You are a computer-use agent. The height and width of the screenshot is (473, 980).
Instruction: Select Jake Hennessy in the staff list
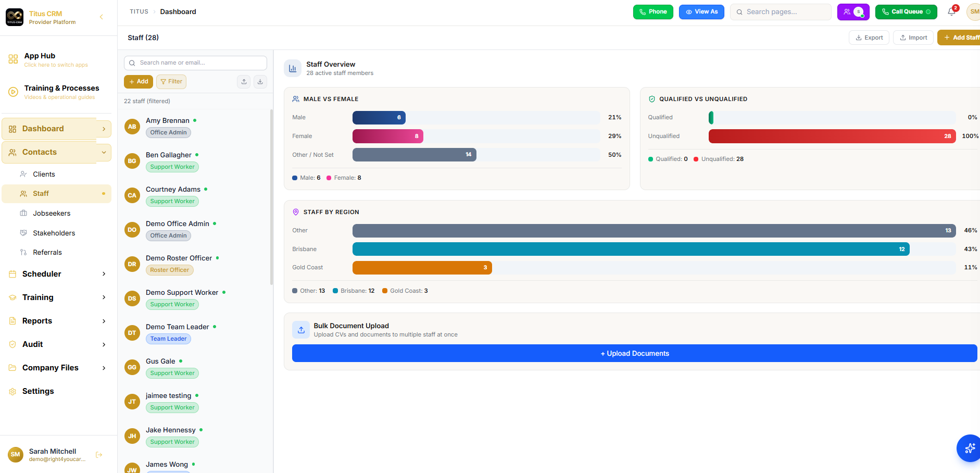(195, 436)
